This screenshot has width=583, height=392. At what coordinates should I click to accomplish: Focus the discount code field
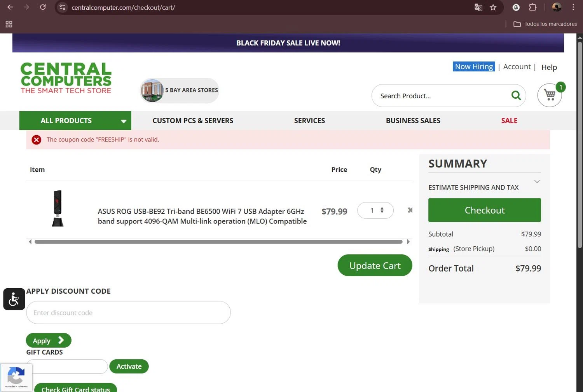128,313
